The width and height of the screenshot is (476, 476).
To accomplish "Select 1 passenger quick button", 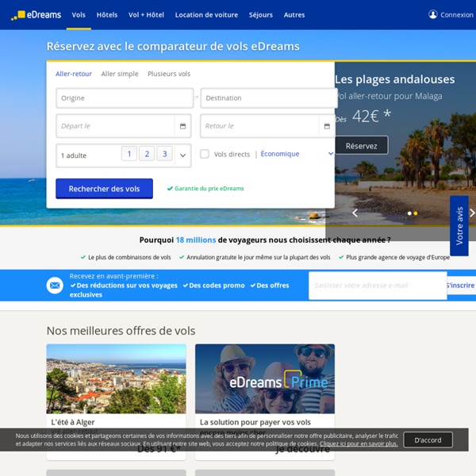I will point(129,154).
